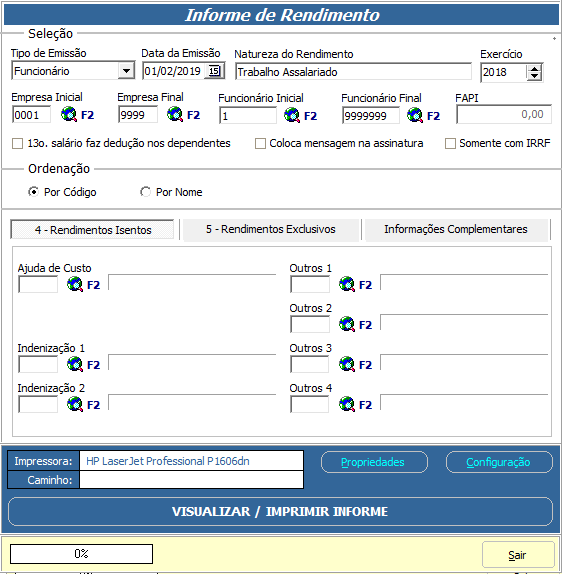The width and height of the screenshot is (562, 574).
Task: Focus the Empresa Final code field
Action: [x=138, y=115]
